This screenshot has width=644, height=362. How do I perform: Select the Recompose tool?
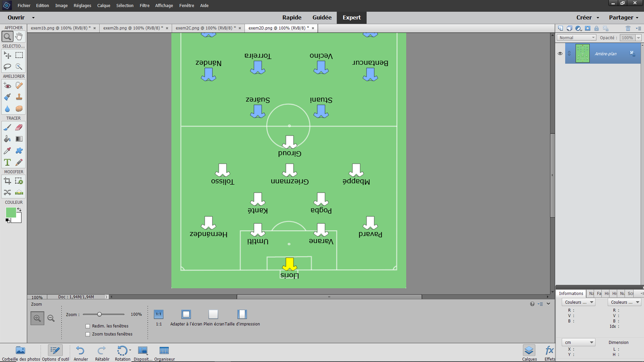coord(19,181)
